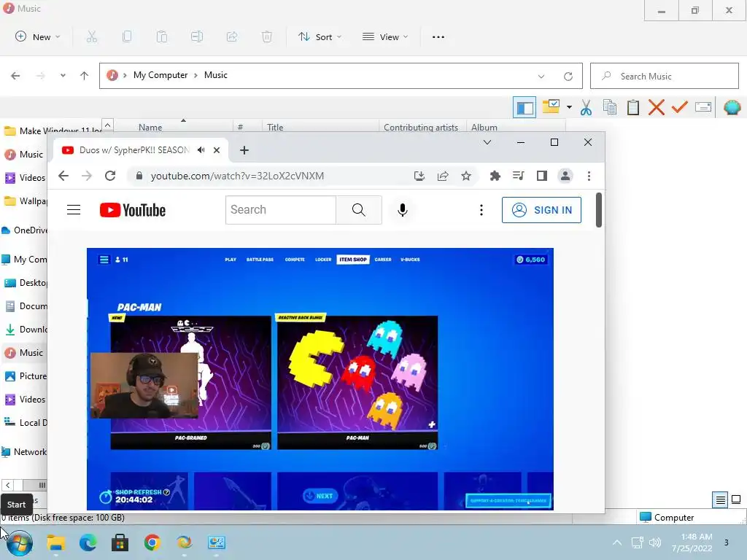
Task: Go up one folder level in Explorer
Action: coord(85,76)
